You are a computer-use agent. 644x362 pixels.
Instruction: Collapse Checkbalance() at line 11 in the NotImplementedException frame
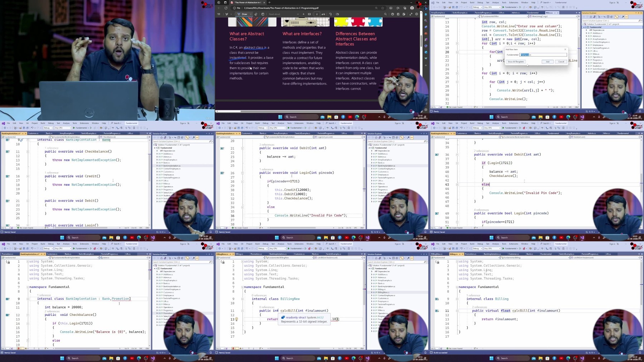tap(28, 151)
